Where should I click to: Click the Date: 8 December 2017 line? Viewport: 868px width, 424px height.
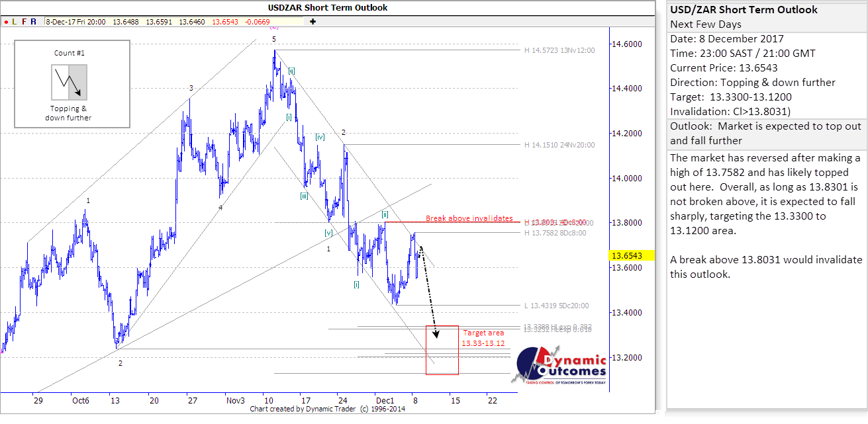pyautogui.click(x=726, y=39)
